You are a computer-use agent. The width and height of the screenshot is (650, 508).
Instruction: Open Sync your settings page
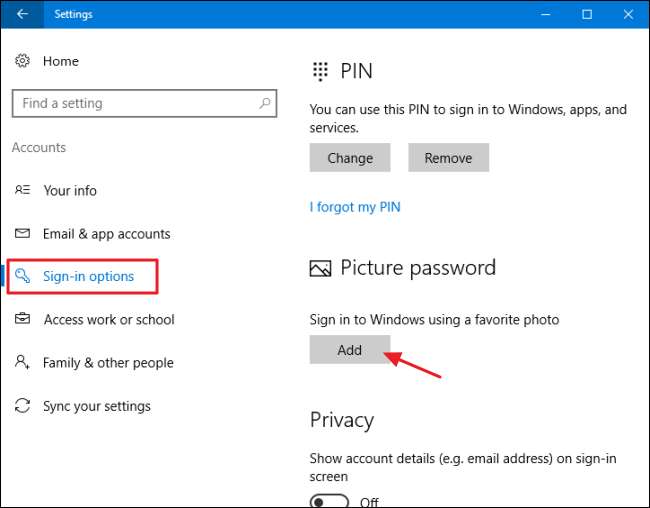pos(97,406)
